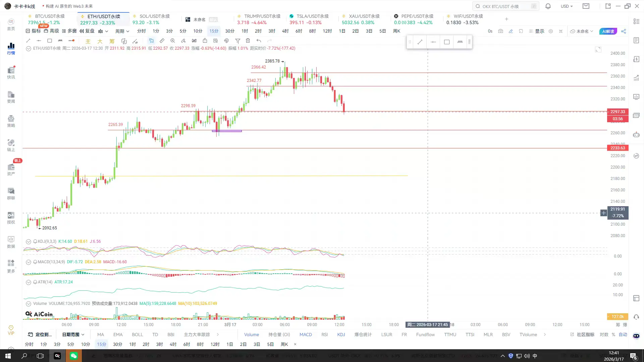Screen dimensions: 644x362
Task: Open the eraser tool in drawing toolbar
Action: (x=183, y=41)
